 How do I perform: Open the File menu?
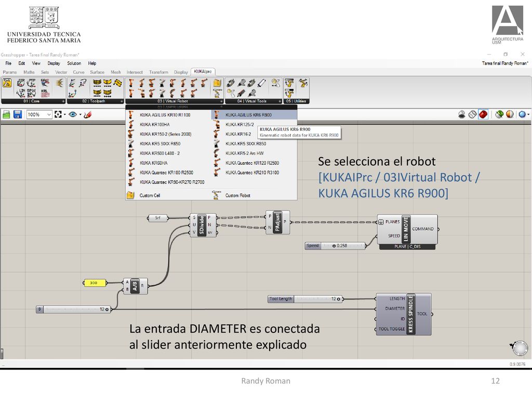(x=8, y=63)
